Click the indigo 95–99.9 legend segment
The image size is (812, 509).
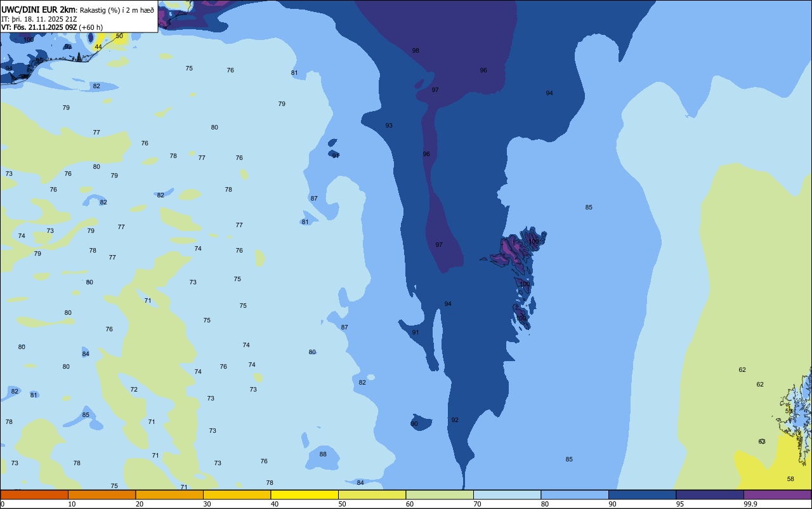pos(710,494)
